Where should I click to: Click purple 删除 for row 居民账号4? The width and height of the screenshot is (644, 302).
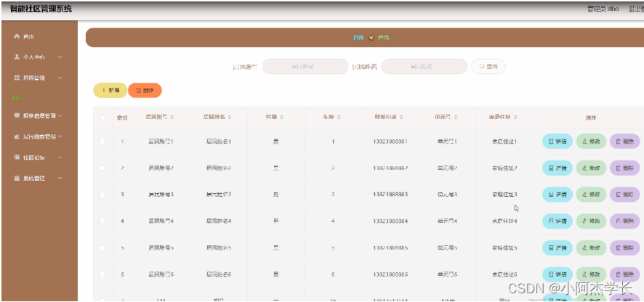(x=624, y=221)
